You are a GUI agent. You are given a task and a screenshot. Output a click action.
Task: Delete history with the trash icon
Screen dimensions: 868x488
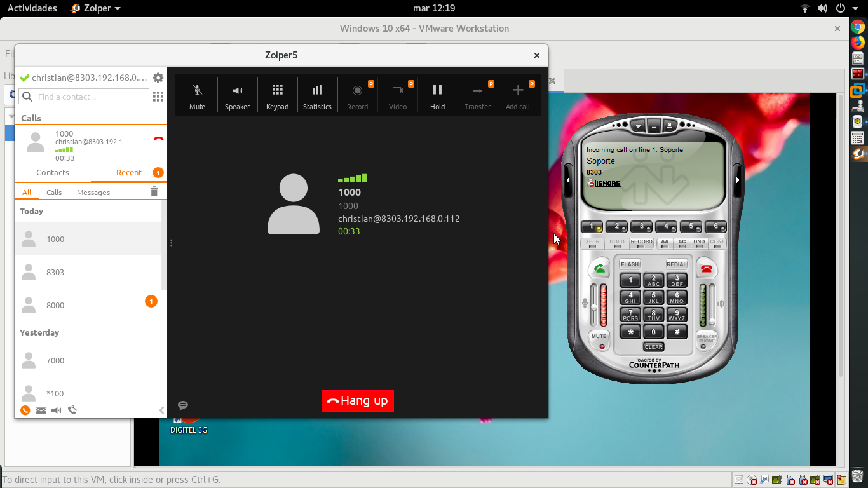pyautogui.click(x=154, y=192)
